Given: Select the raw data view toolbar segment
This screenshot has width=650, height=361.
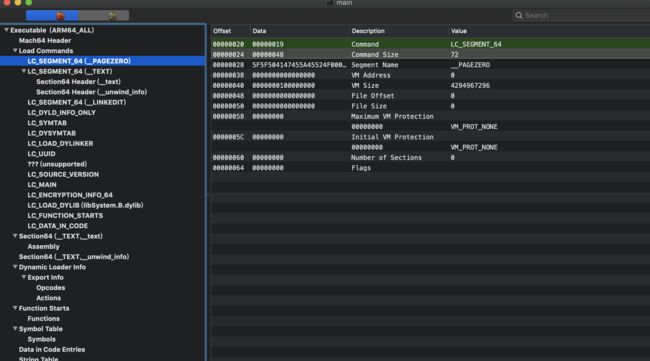Looking at the screenshot, I should tap(52, 16).
